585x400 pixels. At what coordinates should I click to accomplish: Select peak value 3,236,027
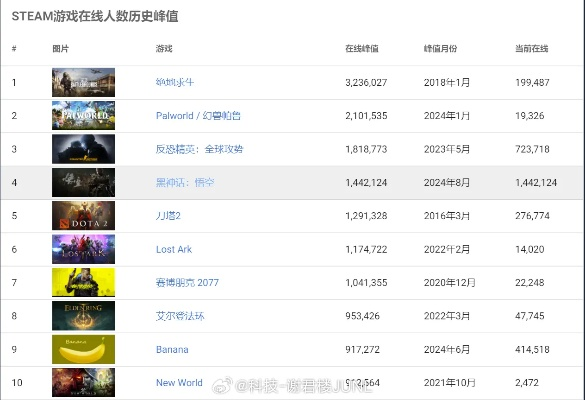pos(366,82)
